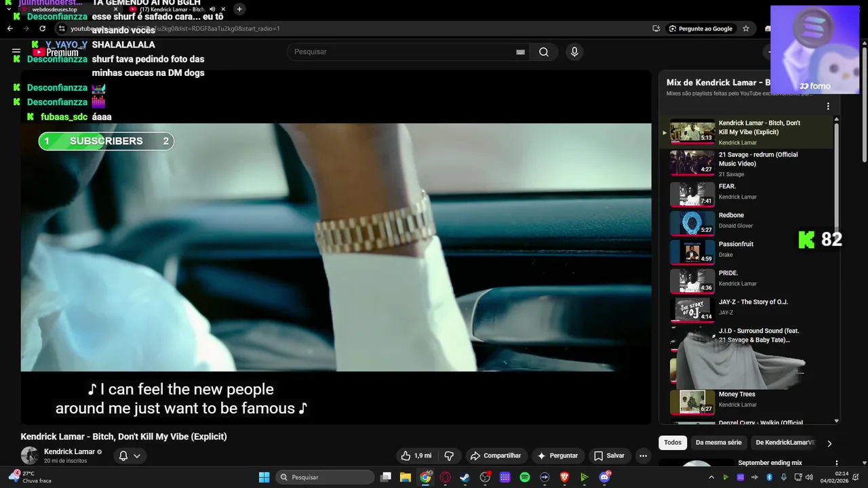Open a new browser tab

click(239, 9)
